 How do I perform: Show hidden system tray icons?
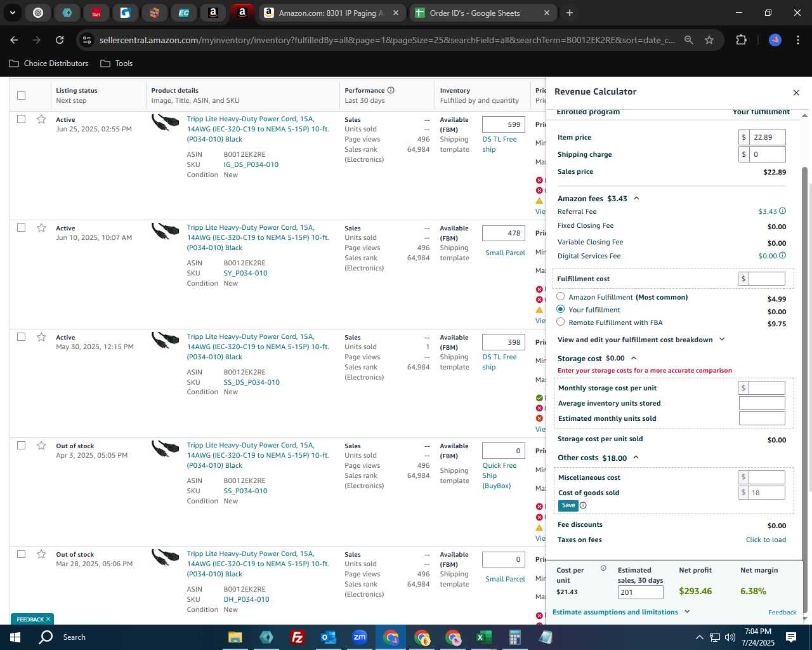pyautogui.click(x=699, y=637)
